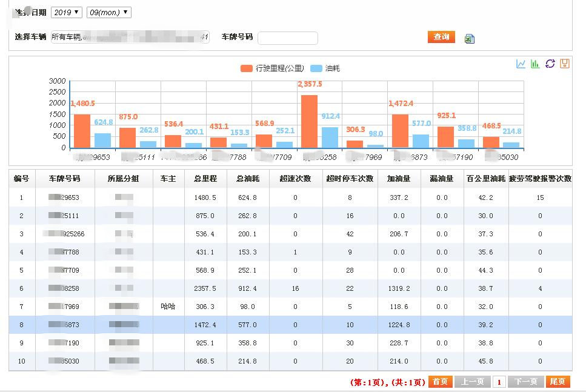This screenshot has height=392, width=586.
Task: Select fatigue alarm count 15 cell
Action: 540,198
